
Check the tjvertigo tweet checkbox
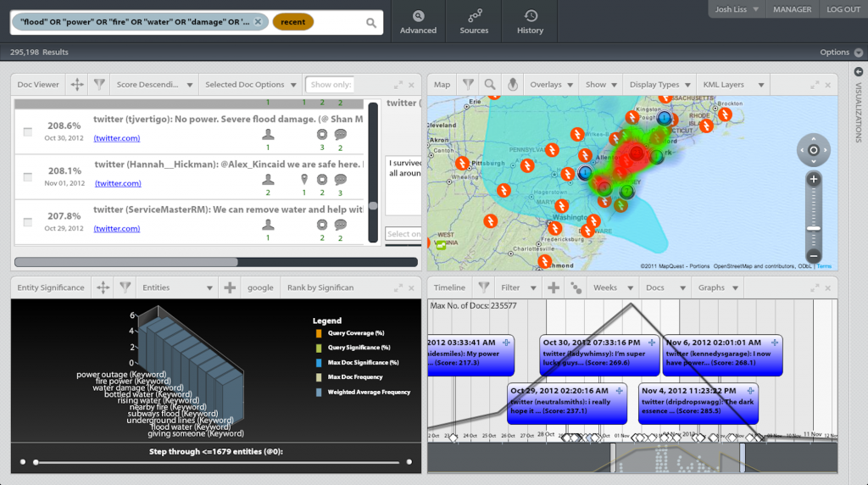pos(28,131)
